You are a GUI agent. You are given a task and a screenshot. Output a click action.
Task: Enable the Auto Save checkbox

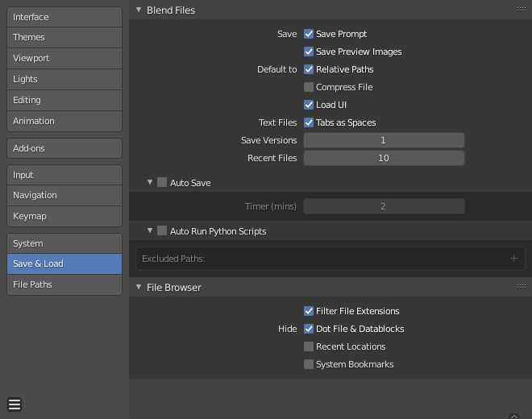(x=162, y=183)
